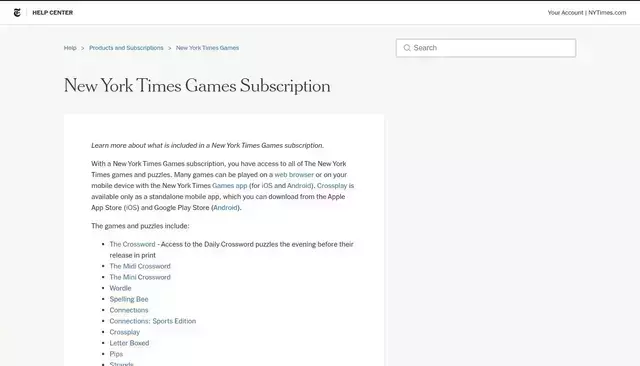The height and width of the screenshot is (366, 640).
Task: Open the Games app link
Action: point(229,186)
